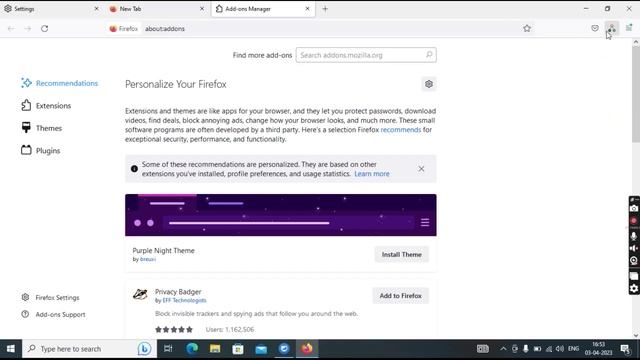Viewport: 640px width, 360px height.
Task: Open the Windows Start menu
Action: (11, 349)
